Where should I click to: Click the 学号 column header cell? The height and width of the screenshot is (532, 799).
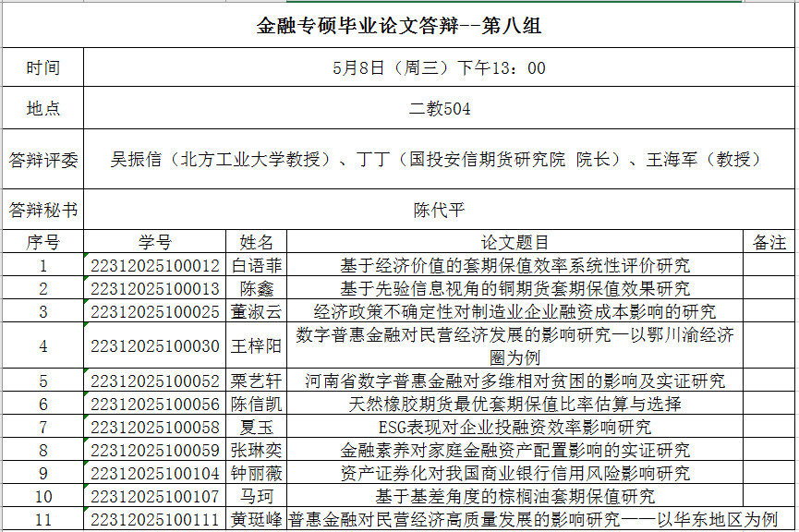coord(155,242)
